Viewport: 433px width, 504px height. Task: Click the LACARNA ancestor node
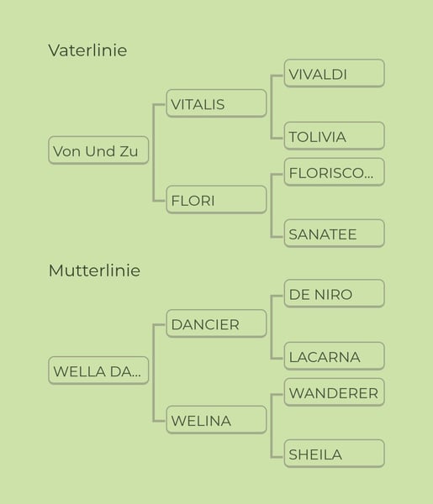335,356
